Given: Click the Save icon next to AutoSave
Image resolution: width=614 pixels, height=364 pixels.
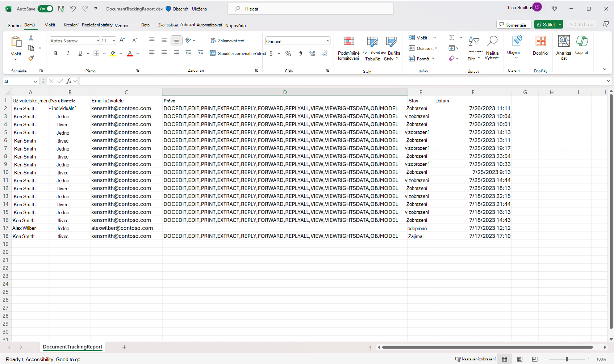Looking at the screenshot, I should click(61, 9).
